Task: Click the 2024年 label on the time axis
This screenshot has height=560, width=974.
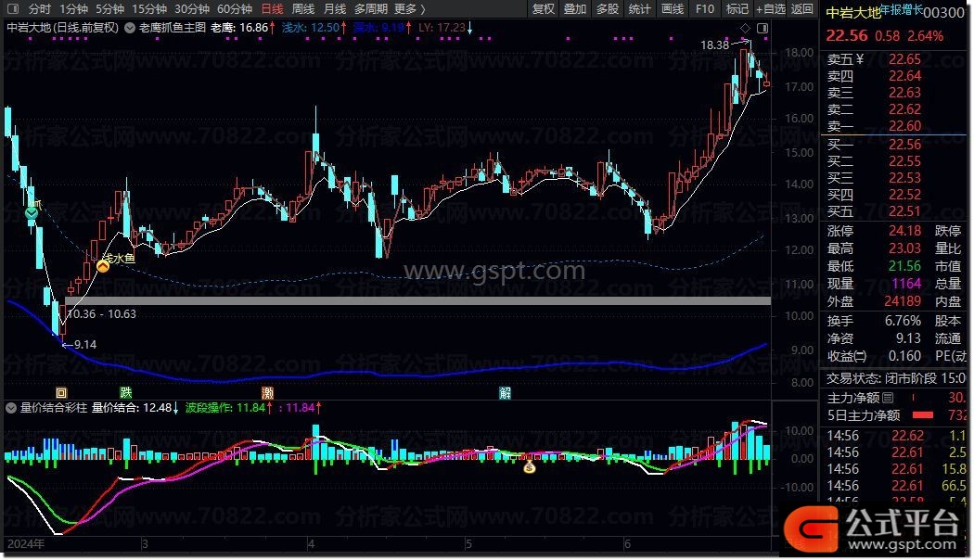Action: (x=26, y=544)
